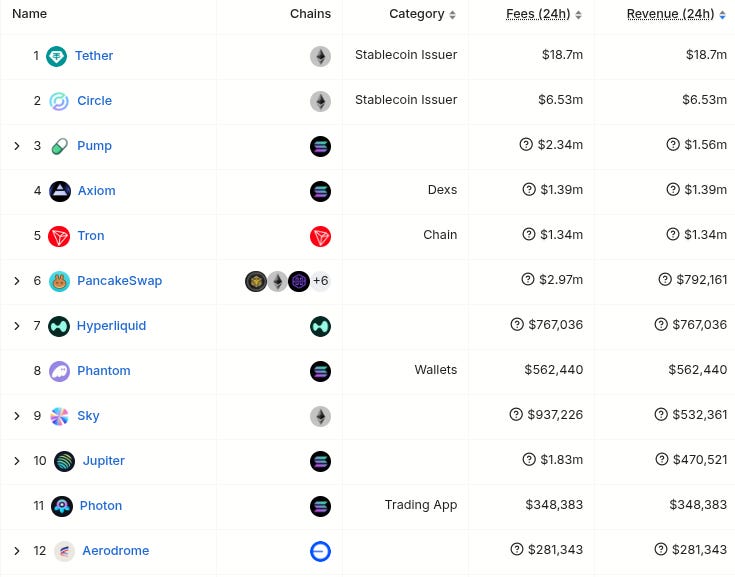Click help icon next to PancakeSwap revenue $792,161
Screen dimensions: 735x577
click(665, 279)
